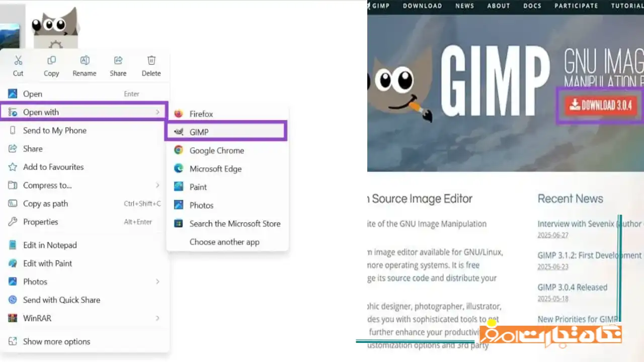Click Copy as path menu entry
The image size is (644, 362).
(45, 204)
